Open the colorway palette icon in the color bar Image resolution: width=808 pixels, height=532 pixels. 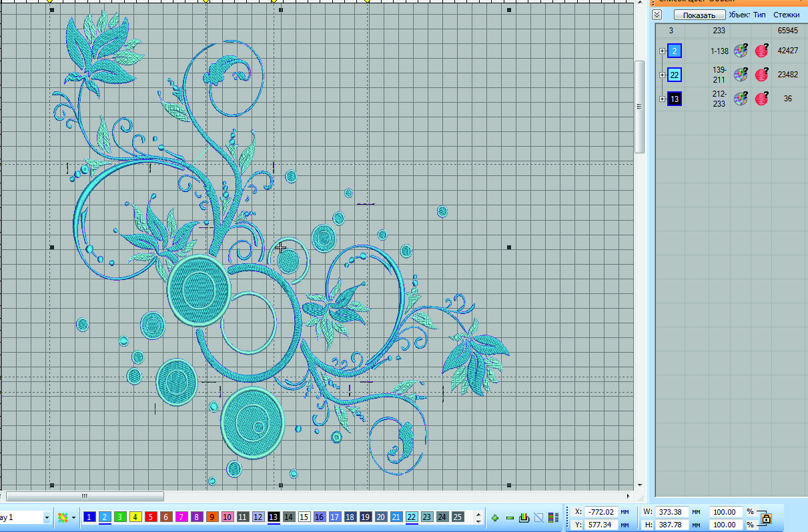(x=63, y=517)
